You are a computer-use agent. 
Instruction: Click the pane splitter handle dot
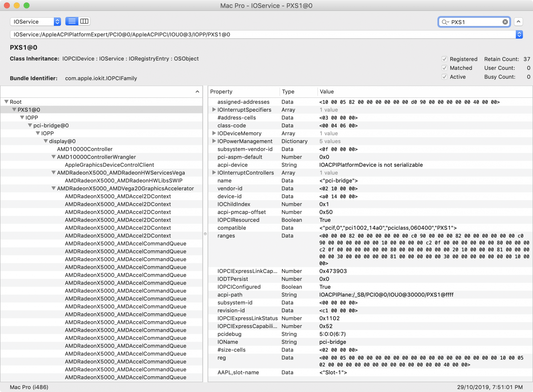(205, 234)
